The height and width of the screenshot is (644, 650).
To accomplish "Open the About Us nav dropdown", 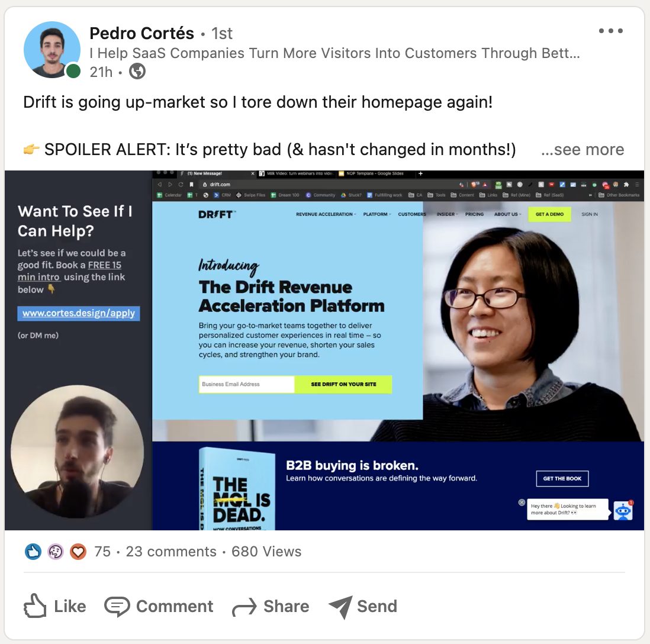I will pos(507,214).
